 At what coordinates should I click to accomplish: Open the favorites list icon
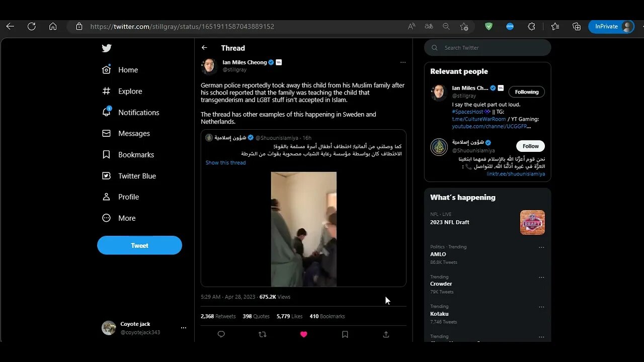click(555, 27)
